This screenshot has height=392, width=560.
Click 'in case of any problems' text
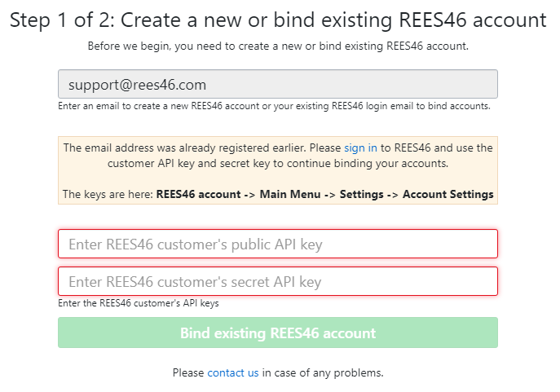pos(323,372)
